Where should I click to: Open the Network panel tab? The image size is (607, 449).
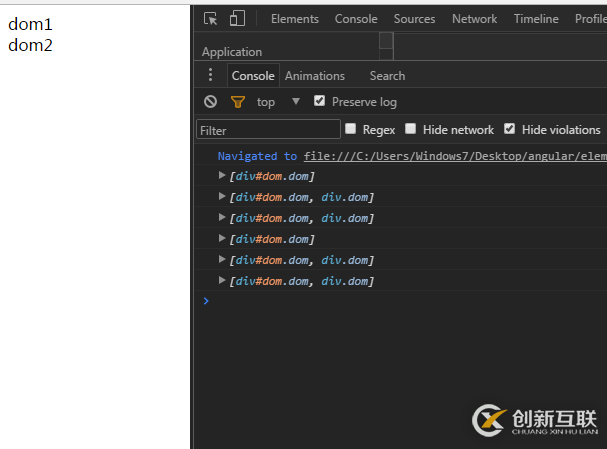pyautogui.click(x=474, y=19)
